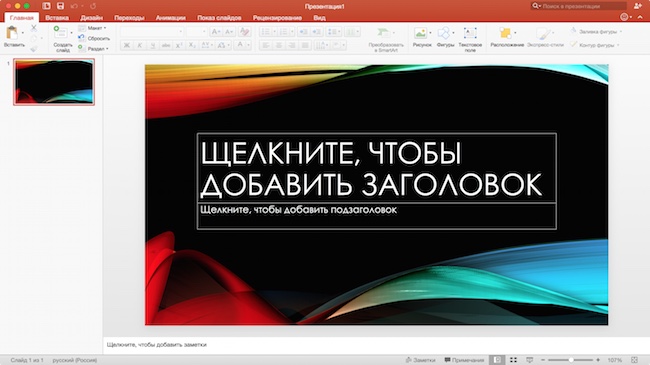Click the Text Box (Текстовое поле) icon
This screenshot has height=365, width=650.
[x=470, y=33]
